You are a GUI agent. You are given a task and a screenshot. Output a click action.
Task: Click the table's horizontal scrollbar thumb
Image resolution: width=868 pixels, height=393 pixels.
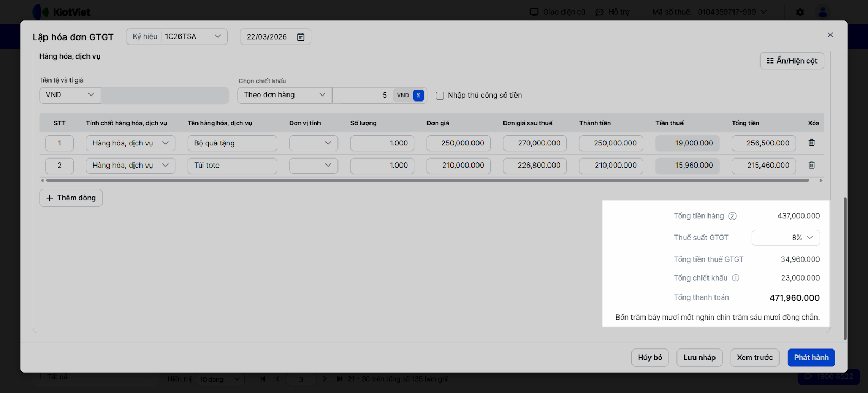click(x=427, y=180)
